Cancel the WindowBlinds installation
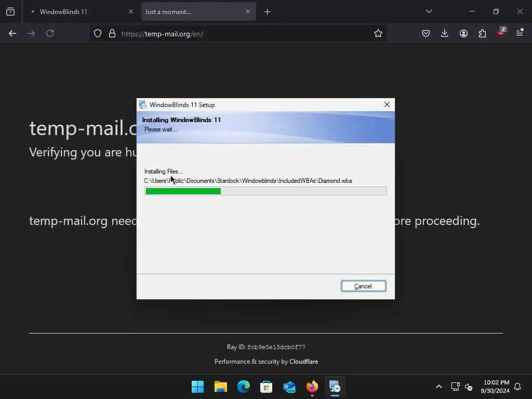 point(363,286)
